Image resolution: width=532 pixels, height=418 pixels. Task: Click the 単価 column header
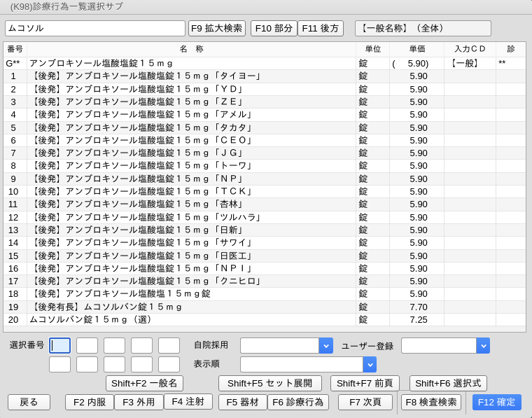417,49
